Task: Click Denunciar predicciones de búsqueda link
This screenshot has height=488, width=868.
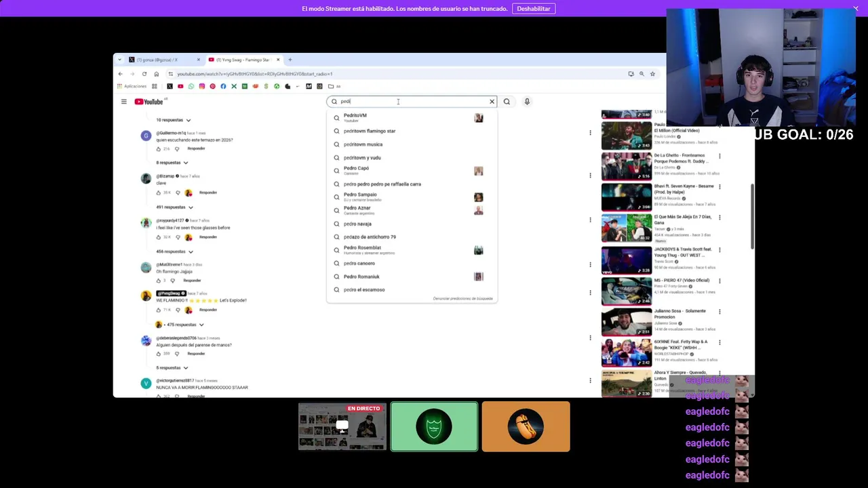Action: (463, 298)
